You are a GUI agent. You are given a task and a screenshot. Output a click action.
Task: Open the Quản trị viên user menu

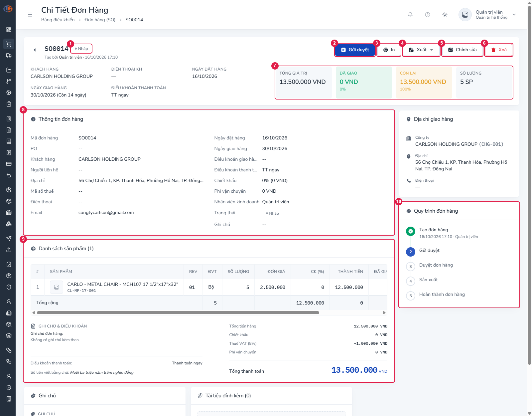(x=487, y=15)
